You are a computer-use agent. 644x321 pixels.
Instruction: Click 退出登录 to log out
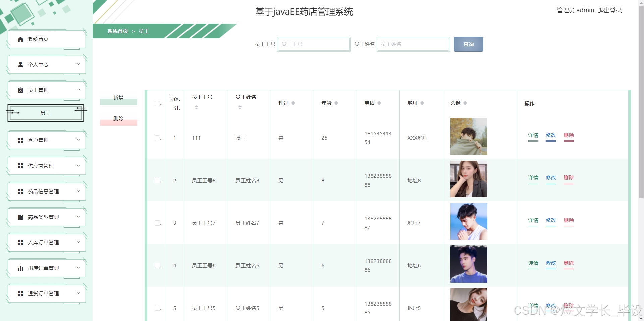point(610,10)
